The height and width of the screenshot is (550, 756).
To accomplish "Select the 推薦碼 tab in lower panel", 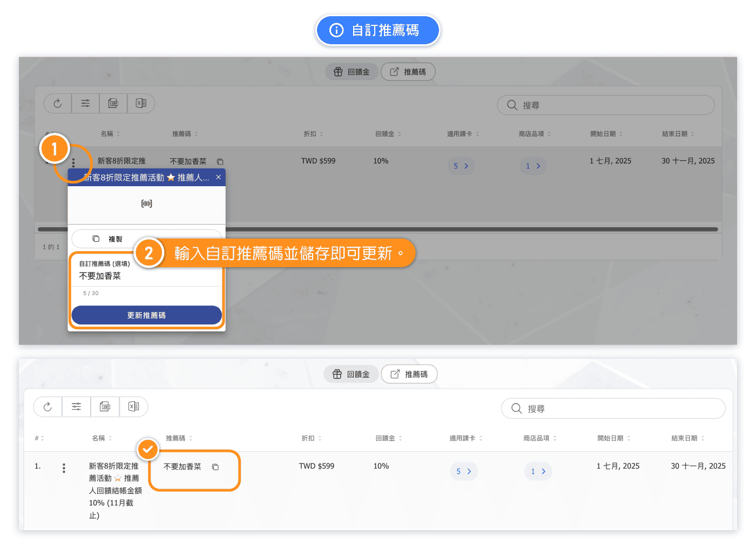I will 409,374.
